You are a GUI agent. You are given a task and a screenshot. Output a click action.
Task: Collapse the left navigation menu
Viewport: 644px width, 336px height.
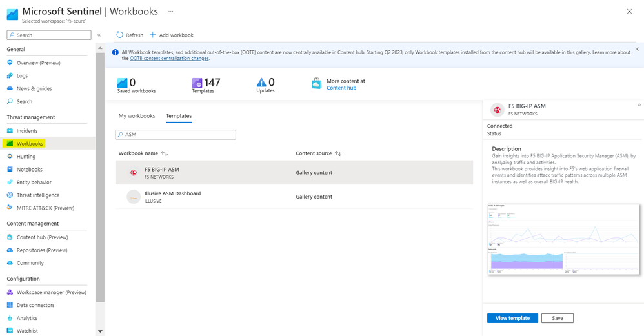click(x=99, y=35)
